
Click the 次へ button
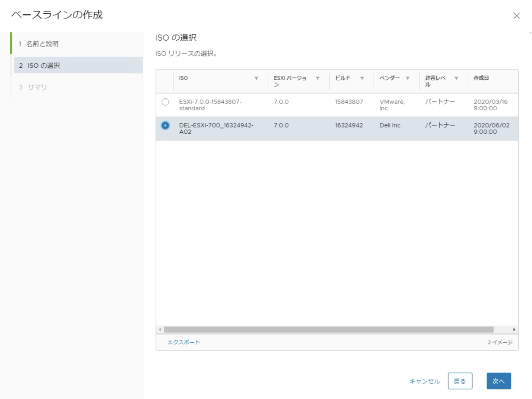(499, 381)
